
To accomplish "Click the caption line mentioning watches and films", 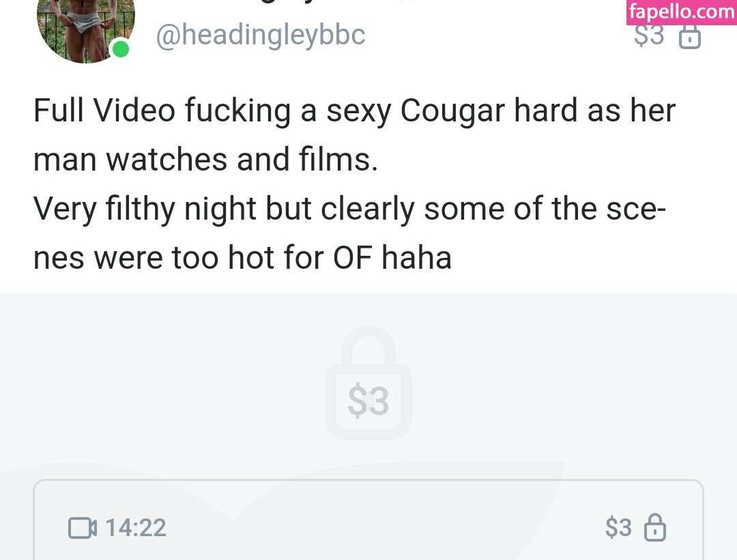I will (x=205, y=159).
